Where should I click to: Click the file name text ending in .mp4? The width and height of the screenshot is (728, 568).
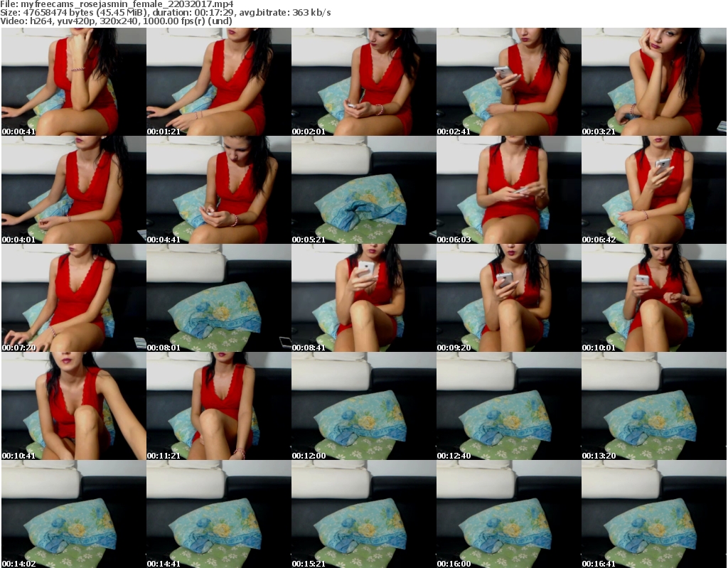coord(127,4)
